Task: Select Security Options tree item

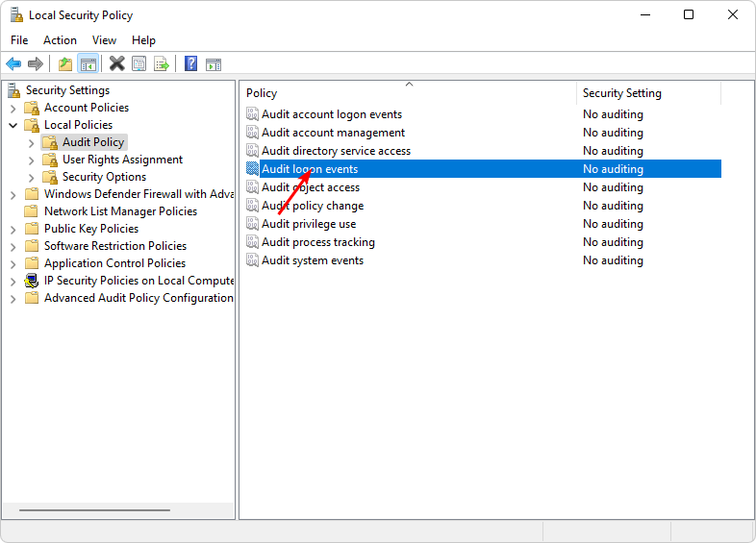Action: pyautogui.click(x=104, y=177)
